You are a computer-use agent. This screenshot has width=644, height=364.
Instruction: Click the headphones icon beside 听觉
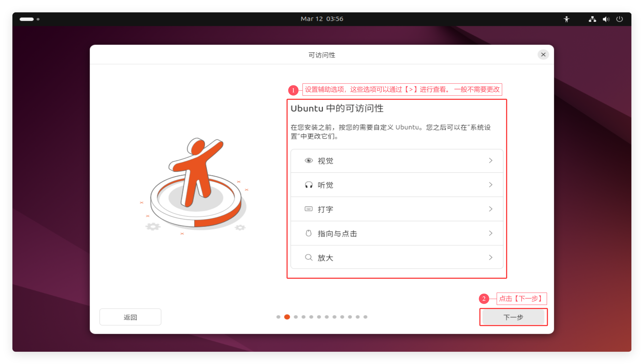[x=309, y=185]
